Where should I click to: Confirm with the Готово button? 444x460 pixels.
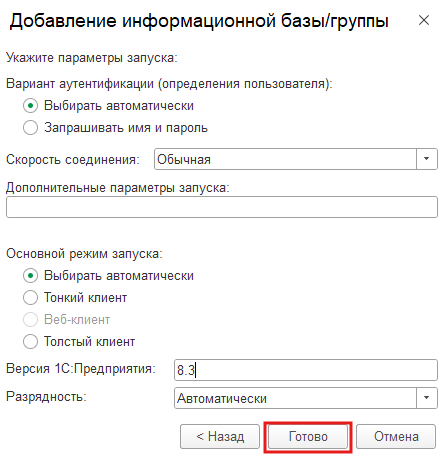coord(308,436)
